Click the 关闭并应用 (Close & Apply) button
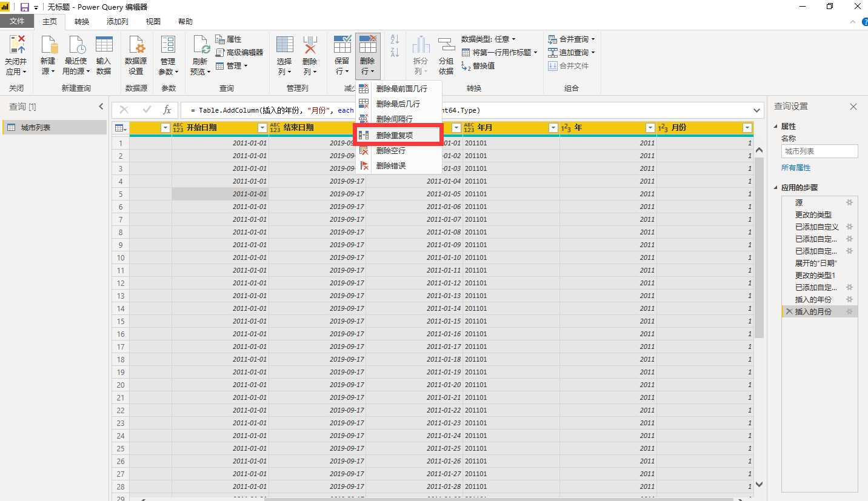 point(16,55)
